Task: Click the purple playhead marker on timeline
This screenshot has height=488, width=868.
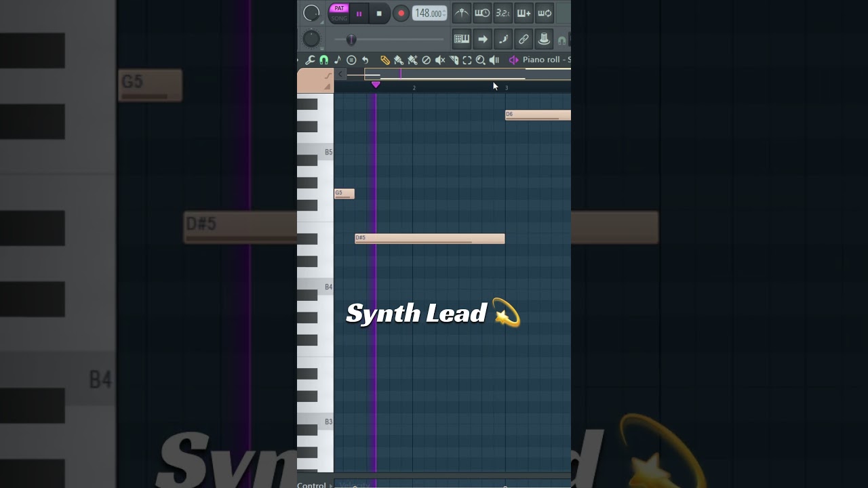Action: pos(376,85)
